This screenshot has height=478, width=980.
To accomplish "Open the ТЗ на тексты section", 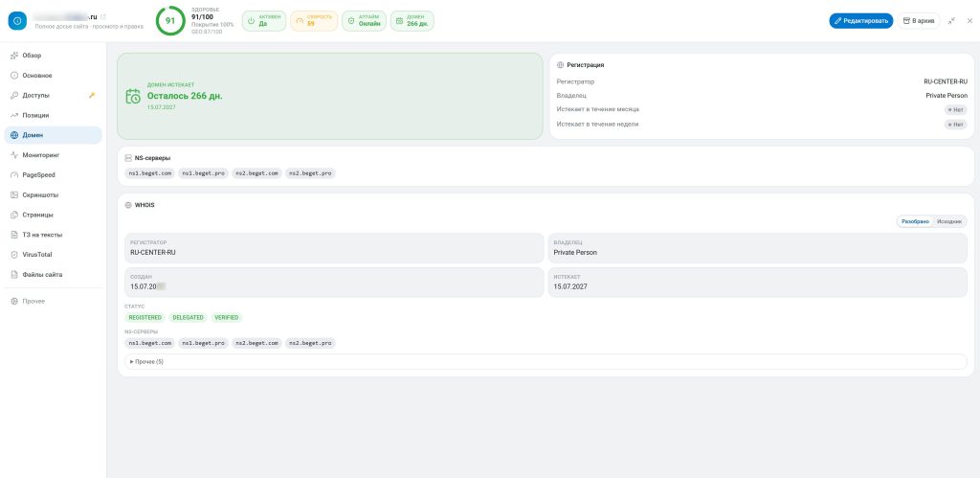I will (x=54, y=236).
